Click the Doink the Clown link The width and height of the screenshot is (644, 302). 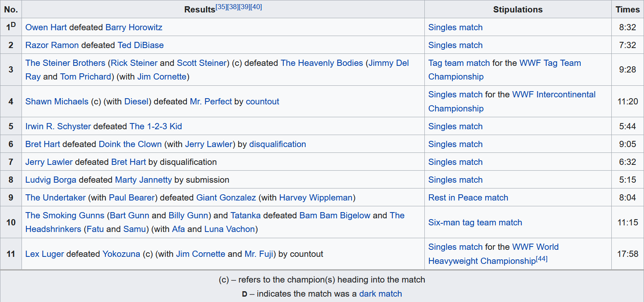click(x=130, y=144)
